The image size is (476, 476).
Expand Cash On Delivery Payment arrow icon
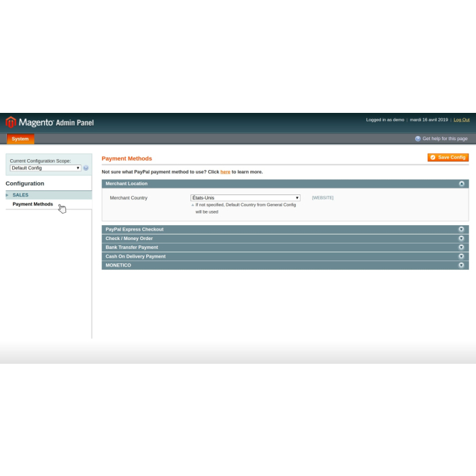click(462, 256)
